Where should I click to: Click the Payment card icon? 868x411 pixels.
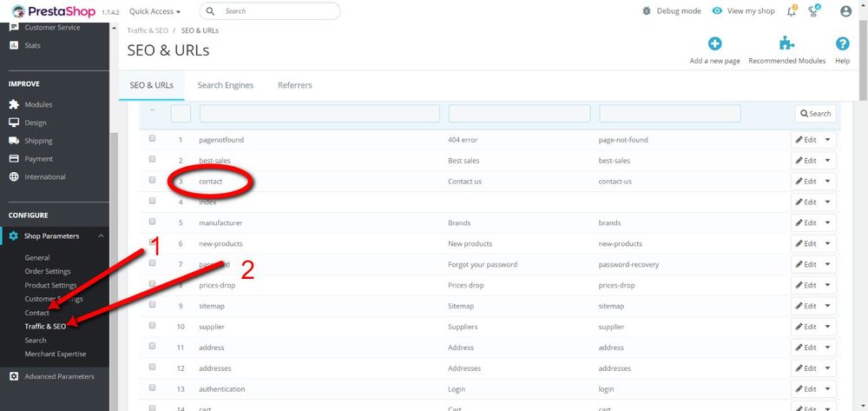pyautogui.click(x=14, y=159)
